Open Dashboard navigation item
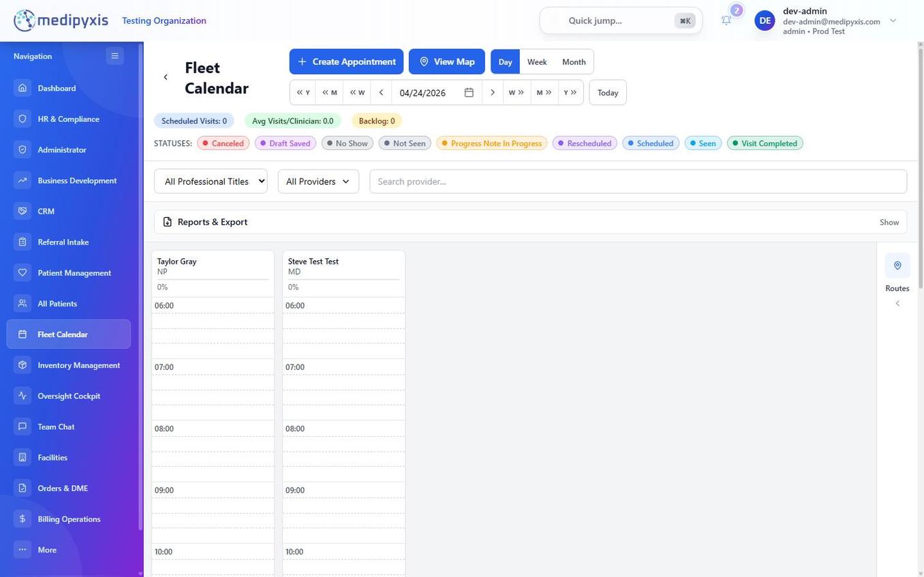Viewport: 924px width, 577px height. tap(69, 88)
